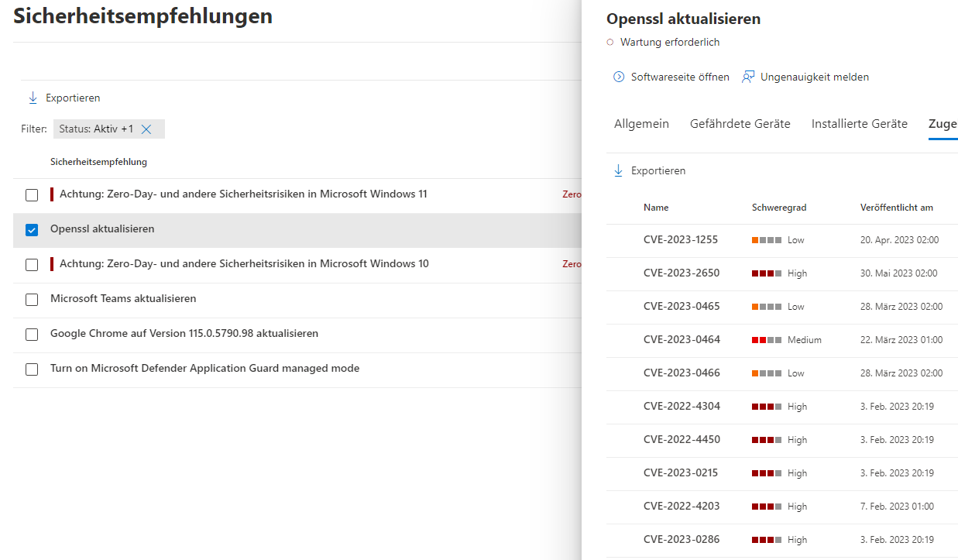Remove the Status: Aktiv filter with X

[x=146, y=129]
